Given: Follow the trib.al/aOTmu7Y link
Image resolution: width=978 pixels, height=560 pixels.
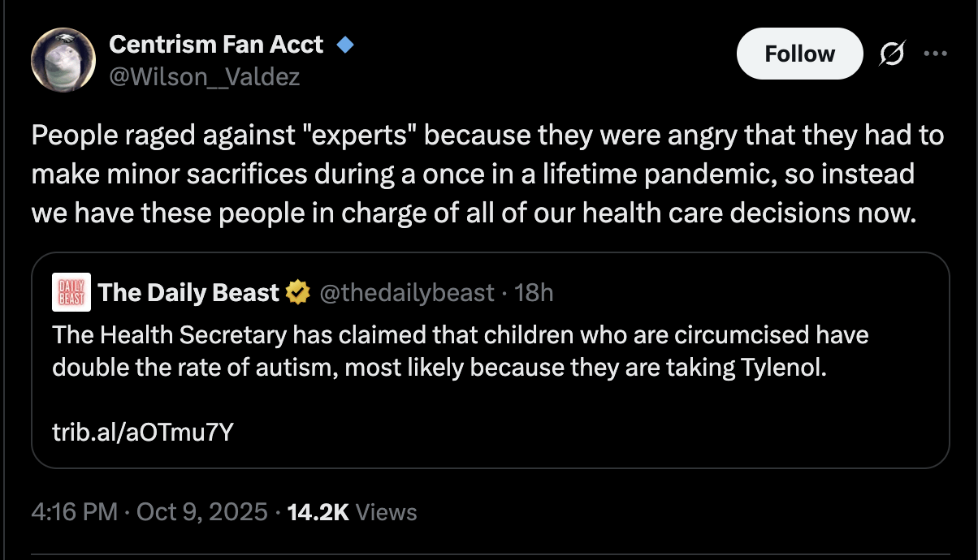Looking at the screenshot, I should 143,433.
